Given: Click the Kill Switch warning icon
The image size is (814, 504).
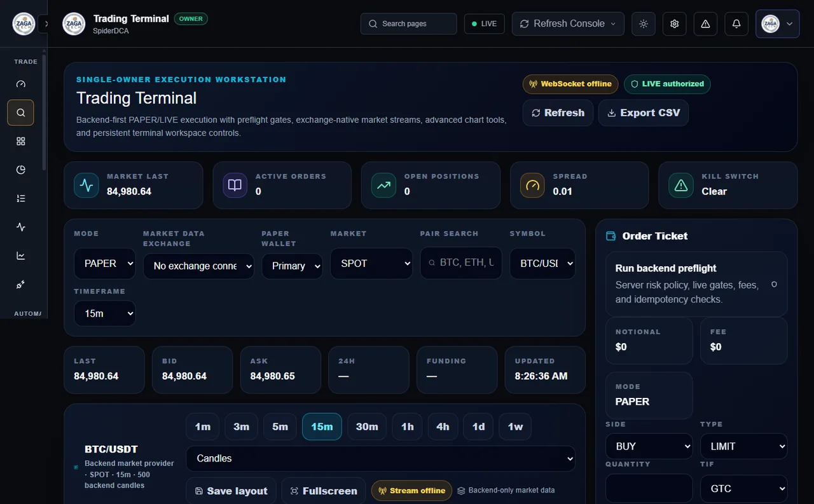Looking at the screenshot, I should point(681,185).
